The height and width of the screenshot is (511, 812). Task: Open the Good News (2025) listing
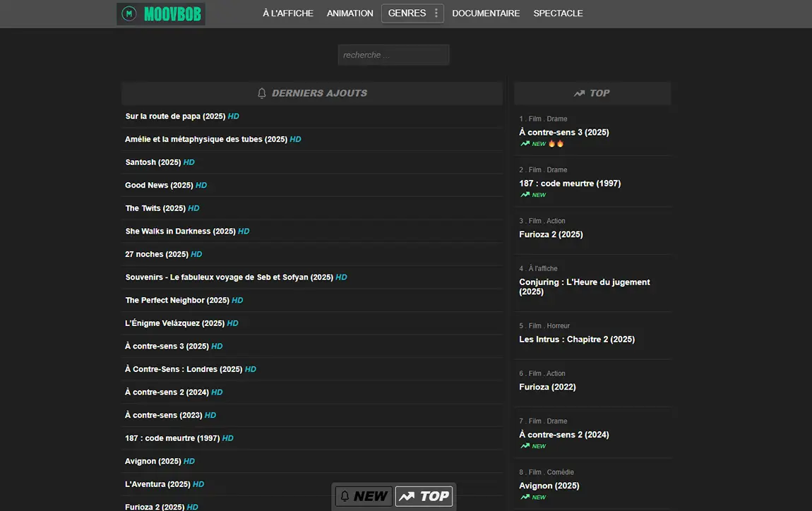pyautogui.click(x=159, y=185)
